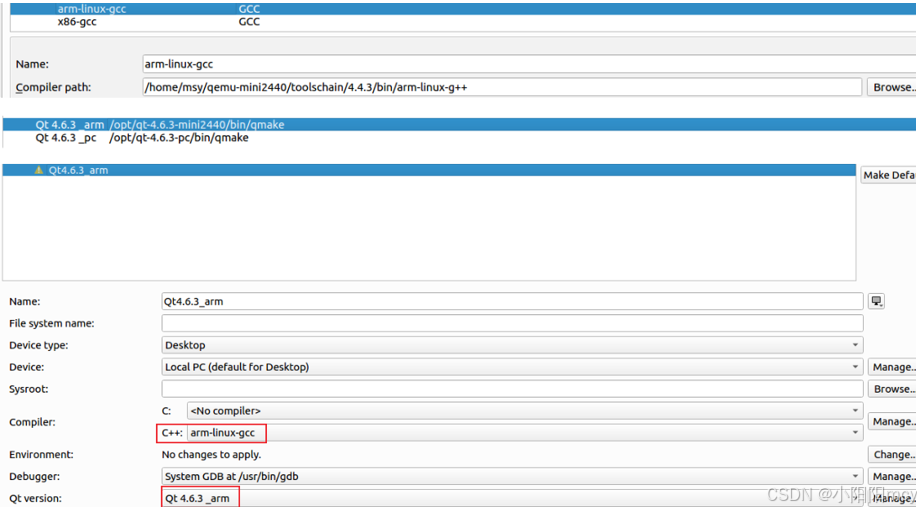This screenshot has height=510, width=921.
Task: Click the Make Default button
Action: point(889,175)
